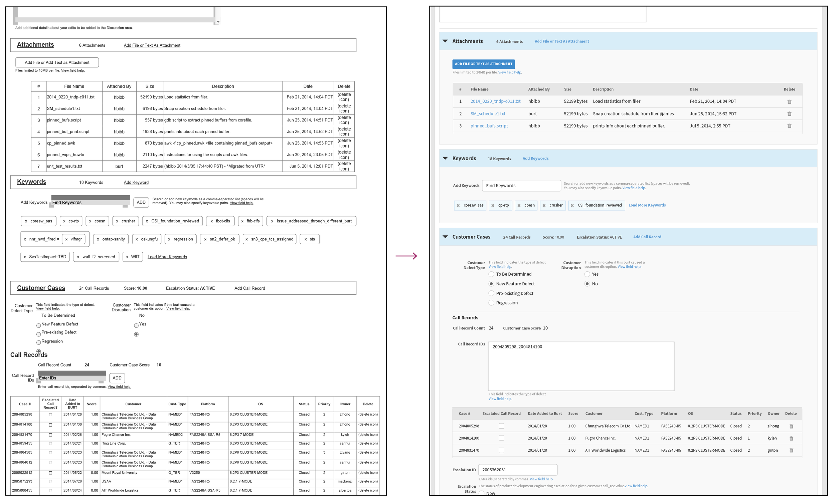835x504 pixels.
Task: Check Escalated Call Record for 2004814100 styled
Action: [501, 438]
